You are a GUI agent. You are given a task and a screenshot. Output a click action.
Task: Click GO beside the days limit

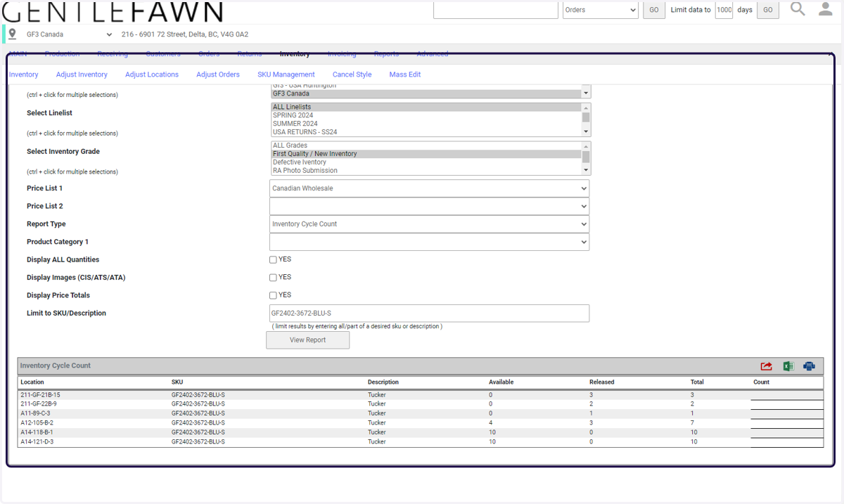coord(768,10)
